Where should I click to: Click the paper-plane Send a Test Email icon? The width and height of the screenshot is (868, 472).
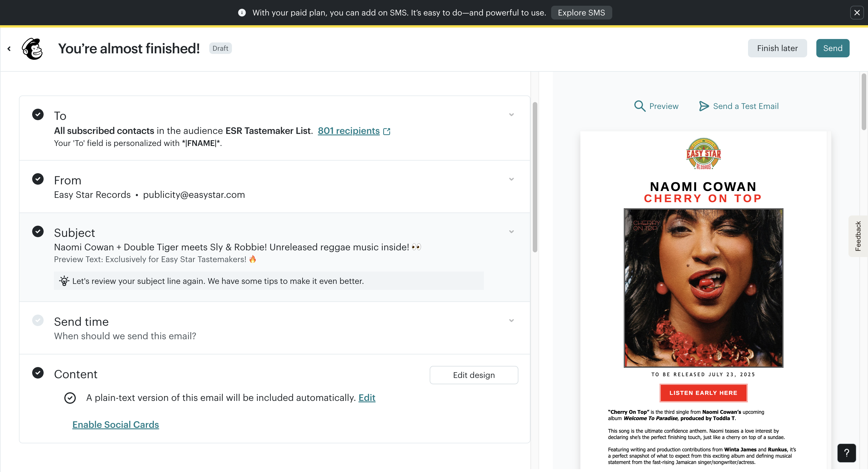tap(704, 106)
